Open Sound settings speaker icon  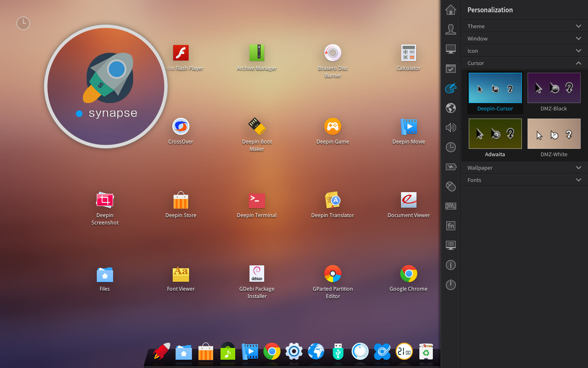[x=451, y=128]
